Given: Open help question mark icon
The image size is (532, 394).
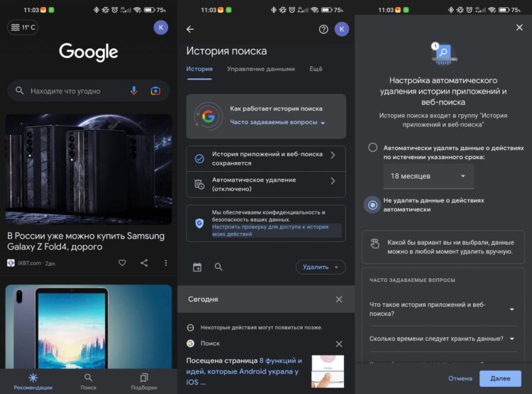Looking at the screenshot, I should (323, 29).
